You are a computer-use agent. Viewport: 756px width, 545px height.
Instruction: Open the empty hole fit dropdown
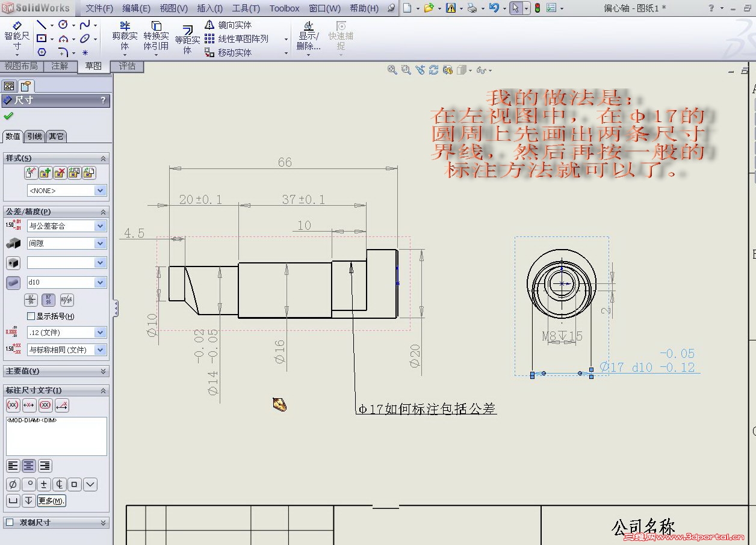(x=101, y=263)
